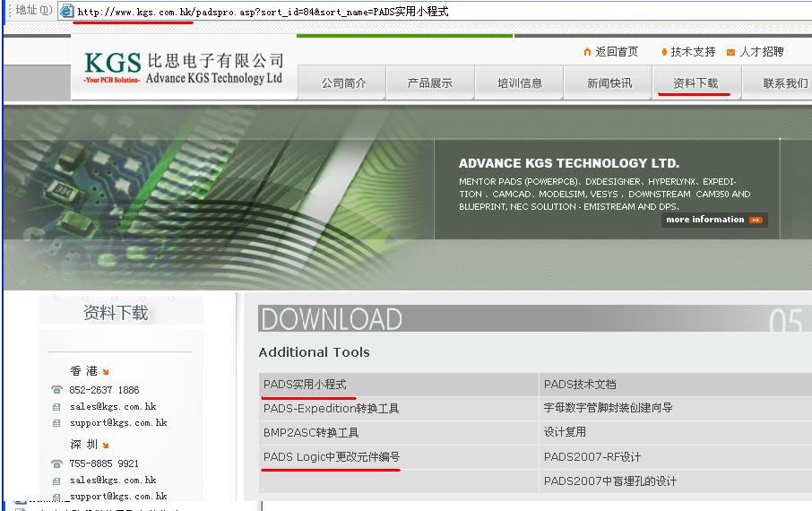Open 字母数字管脚封装创建向导 link

(608, 408)
